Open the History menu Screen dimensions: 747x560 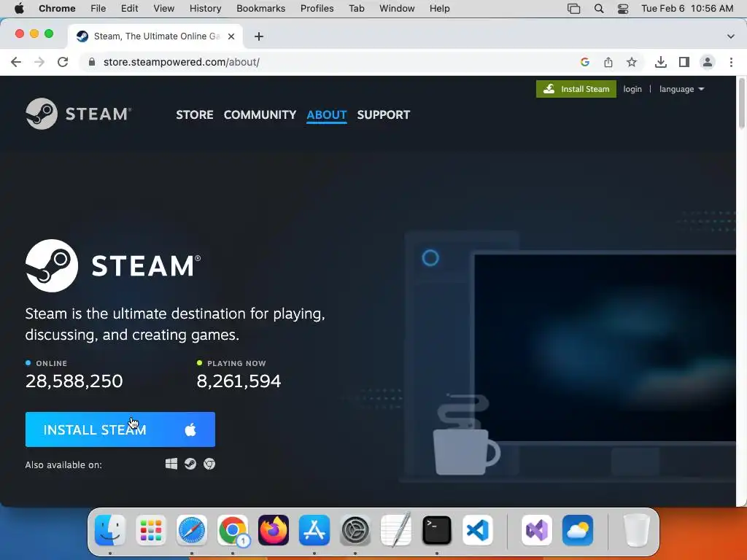point(205,9)
